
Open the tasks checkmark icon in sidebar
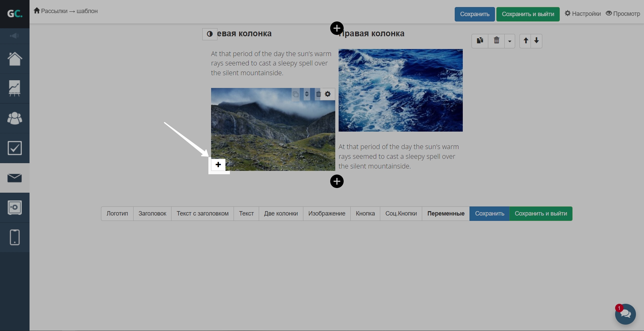click(x=14, y=148)
